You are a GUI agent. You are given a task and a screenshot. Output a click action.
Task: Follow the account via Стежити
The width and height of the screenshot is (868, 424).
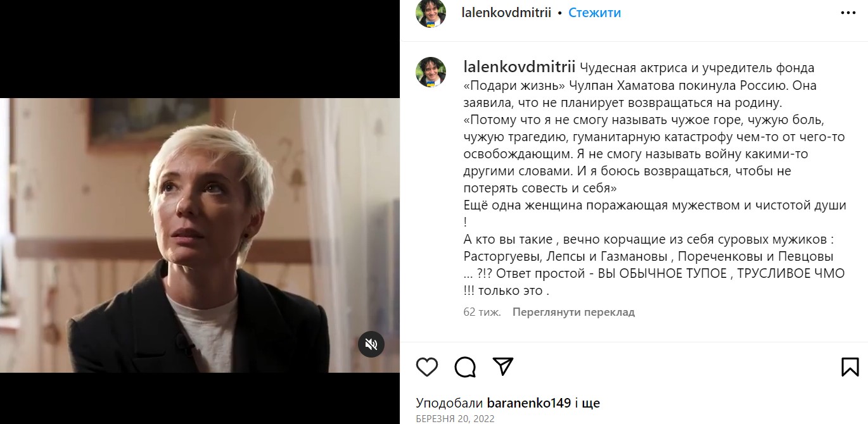[x=594, y=13]
